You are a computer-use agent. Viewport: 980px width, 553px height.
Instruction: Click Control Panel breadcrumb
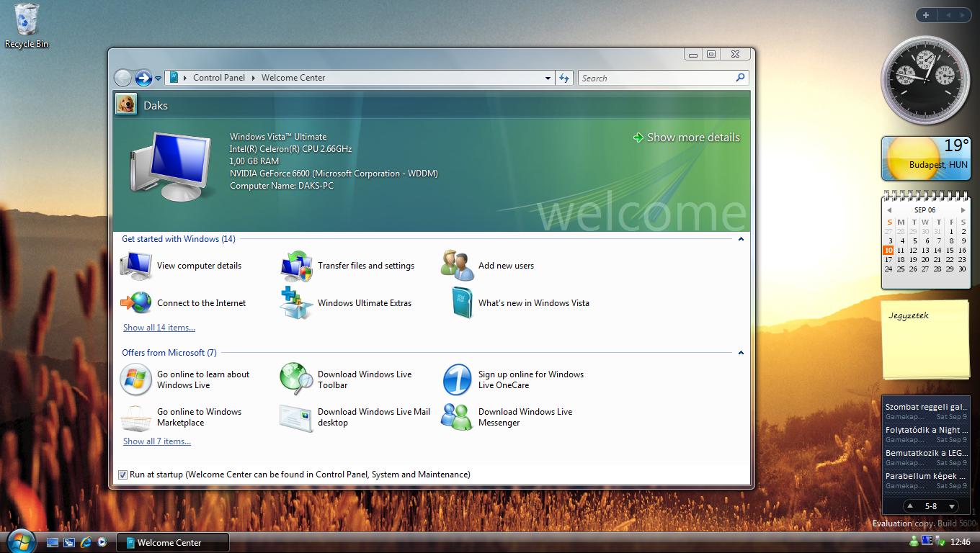[219, 78]
